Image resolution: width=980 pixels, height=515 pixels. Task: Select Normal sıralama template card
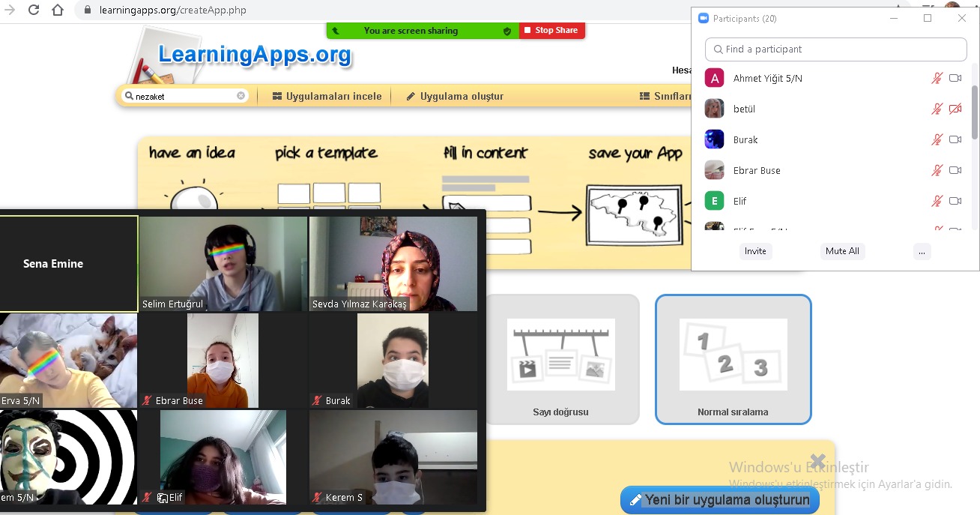[x=733, y=359]
